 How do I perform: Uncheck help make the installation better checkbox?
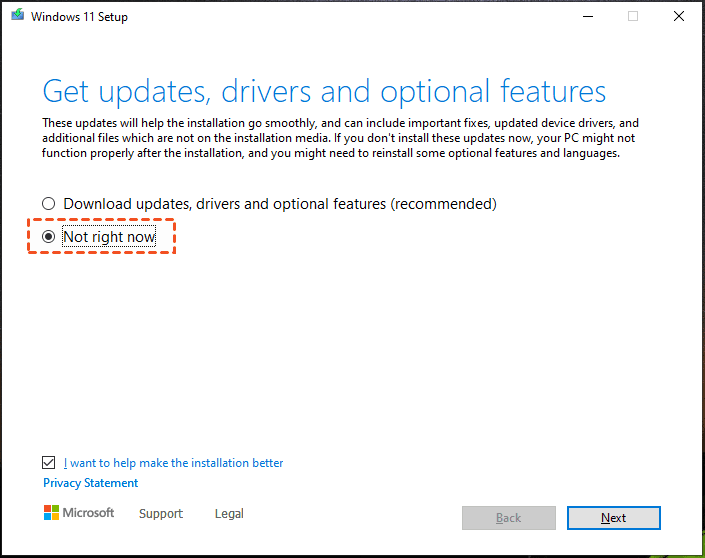click(49, 462)
